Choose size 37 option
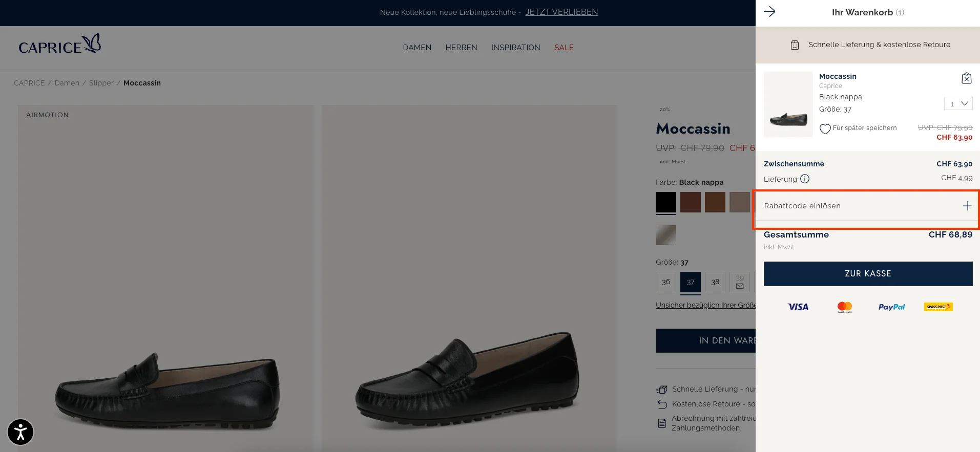The image size is (980, 452). pos(690,282)
